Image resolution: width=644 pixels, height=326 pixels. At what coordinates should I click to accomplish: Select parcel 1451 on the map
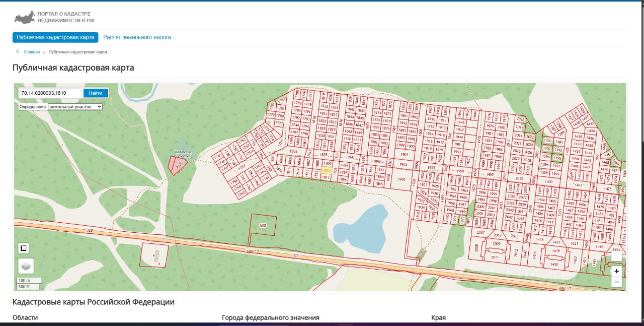[579, 185]
